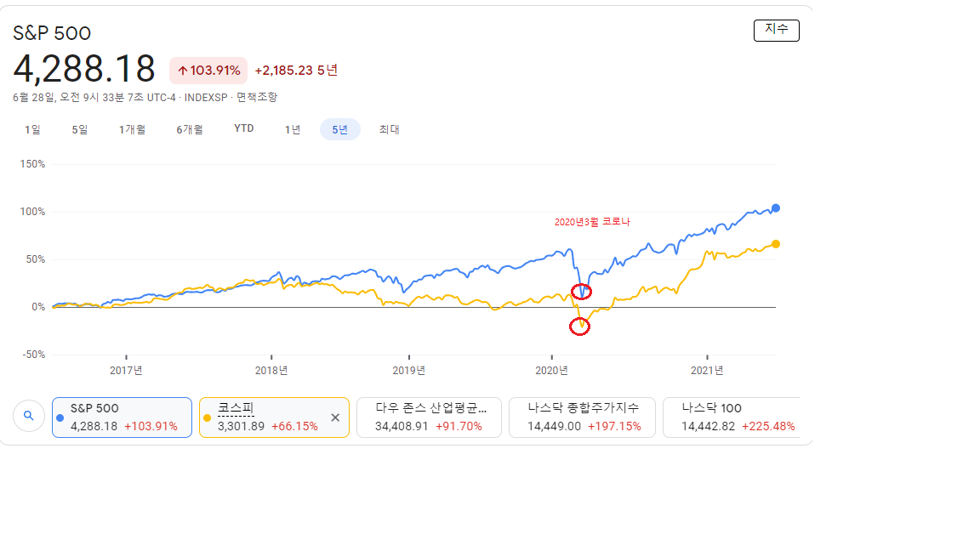The image size is (980, 551).
Task: Show the 최대 maximum range
Action: pyautogui.click(x=389, y=129)
